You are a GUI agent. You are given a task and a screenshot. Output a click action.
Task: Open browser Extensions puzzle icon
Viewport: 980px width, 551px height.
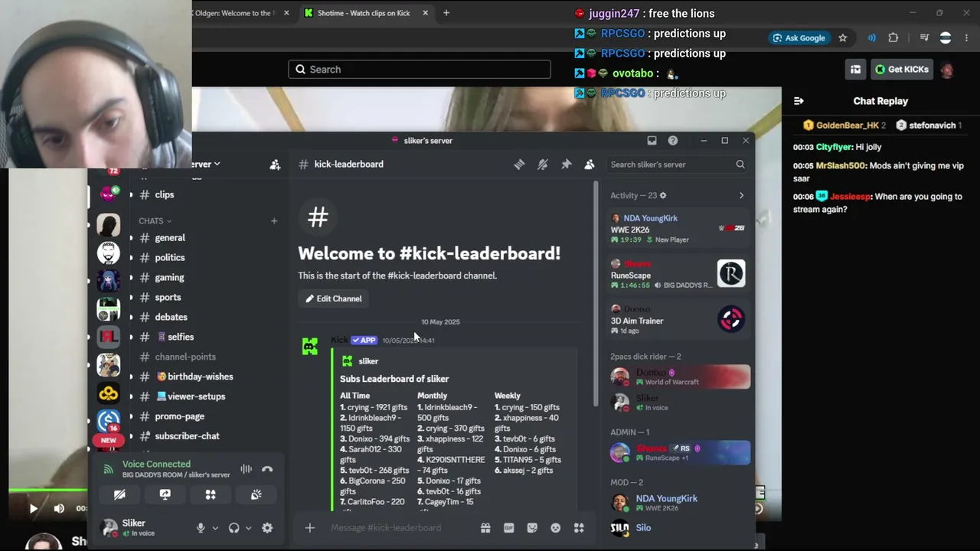coord(893,38)
